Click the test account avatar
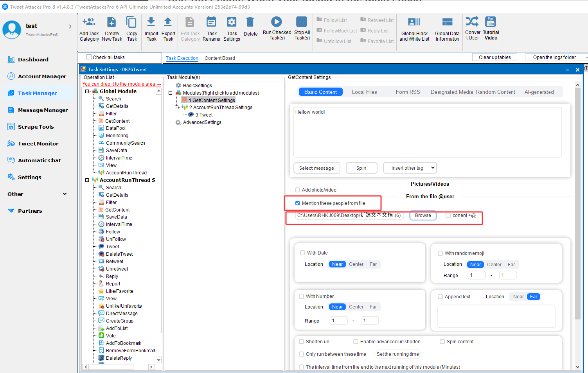Screen dimensions: 588x373 click(12, 30)
